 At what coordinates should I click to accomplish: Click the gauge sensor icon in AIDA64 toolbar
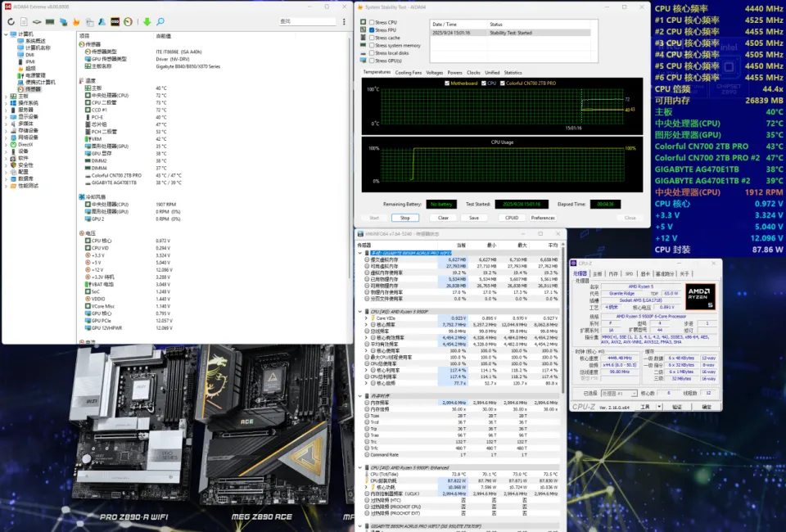[128, 21]
